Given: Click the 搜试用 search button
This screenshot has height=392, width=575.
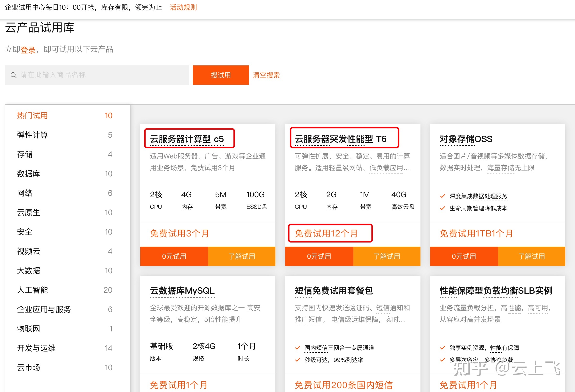Looking at the screenshot, I should pos(221,75).
